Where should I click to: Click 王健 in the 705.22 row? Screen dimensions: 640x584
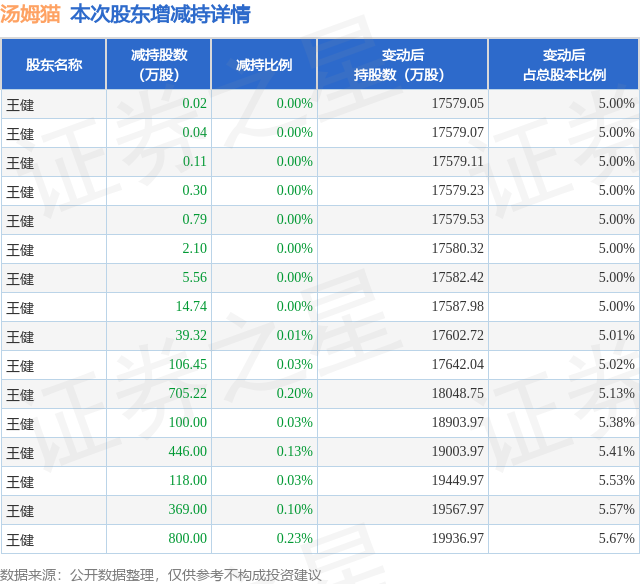[x=20, y=395]
